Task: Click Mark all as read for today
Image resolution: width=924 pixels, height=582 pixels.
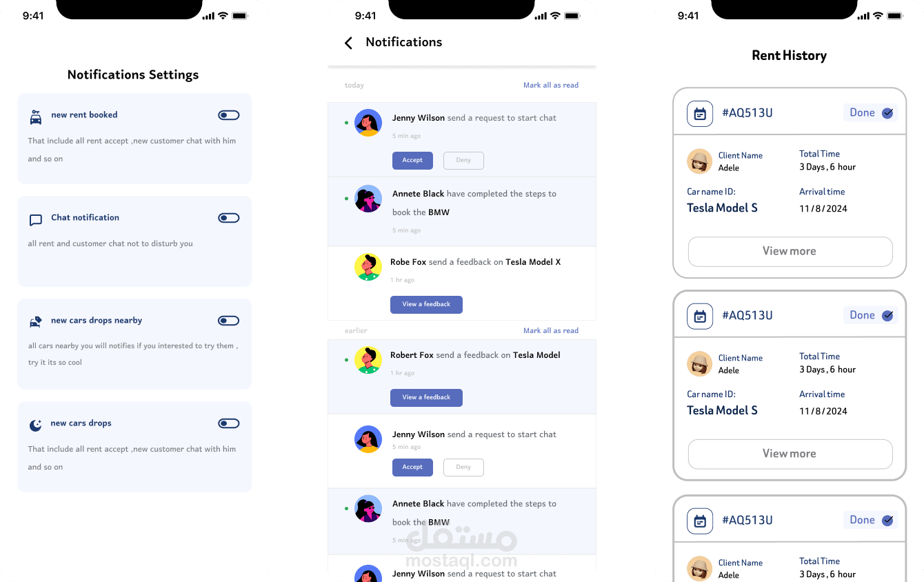Action: 551,86
